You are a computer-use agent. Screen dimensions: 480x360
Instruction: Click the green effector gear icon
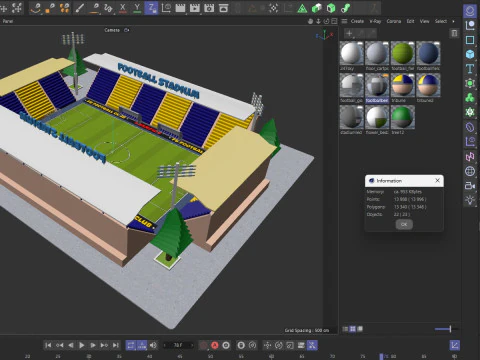click(470, 112)
